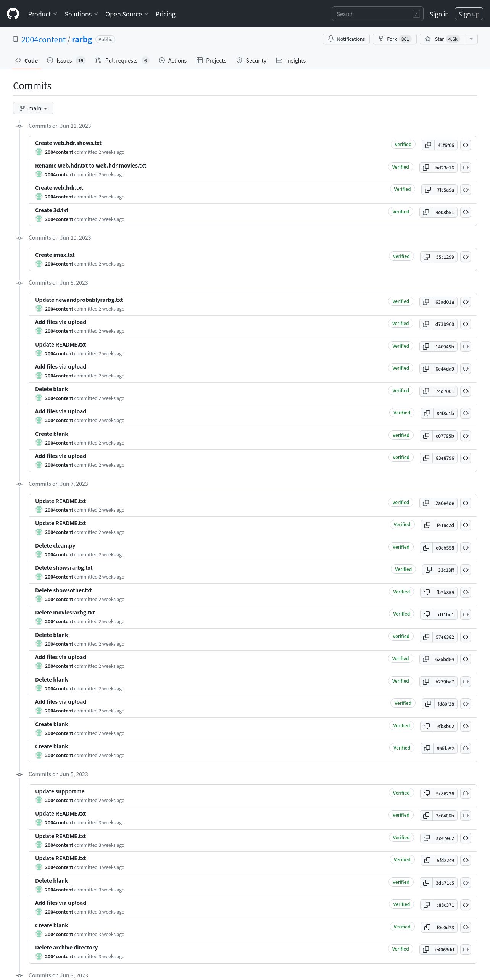Expand the Star lists dropdown arrow
490x980 pixels.
[471, 39]
